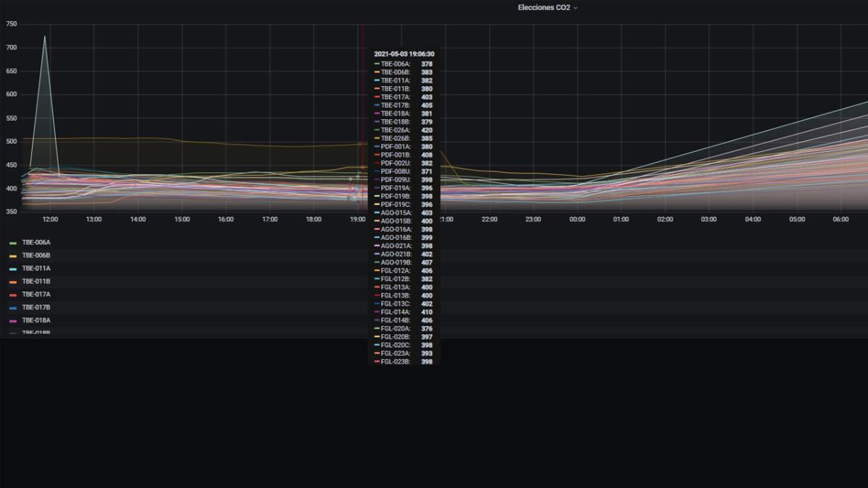Click the red TBE-017A legend color swatch
The width and height of the screenshot is (868, 488).
coord(13,295)
